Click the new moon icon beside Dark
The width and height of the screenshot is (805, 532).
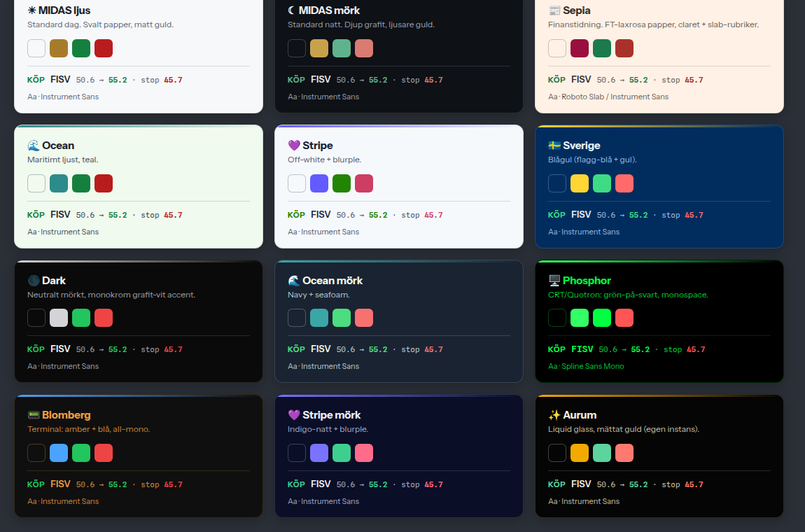[x=34, y=281]
